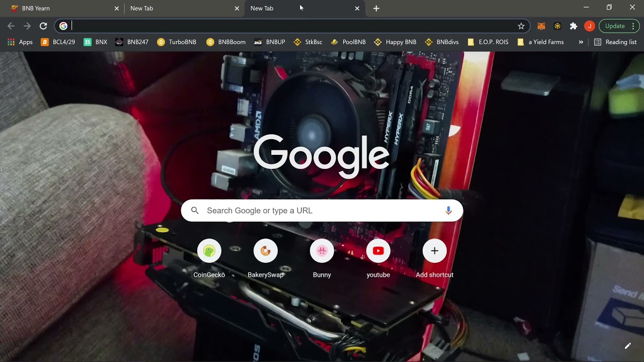The height and width of the screenshot is (362, 644).
Task: Open the BNBBoom bookmark
Action: [226, 42]
